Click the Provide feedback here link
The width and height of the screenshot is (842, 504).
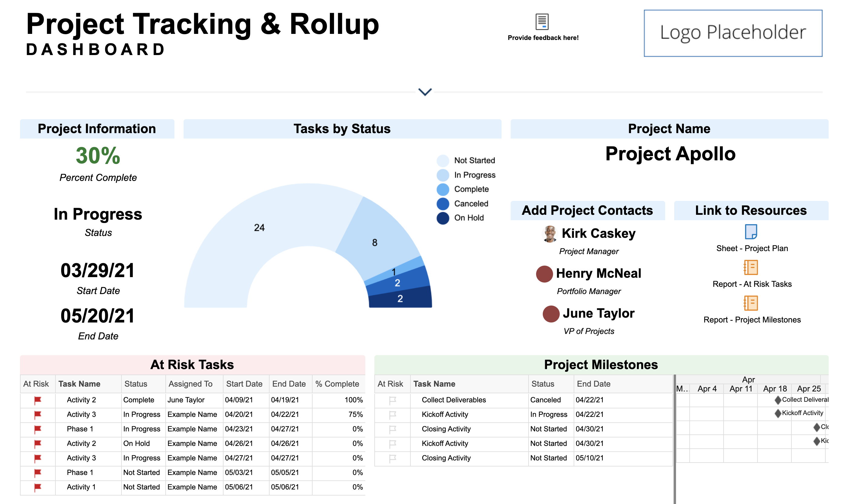[543, 38]
